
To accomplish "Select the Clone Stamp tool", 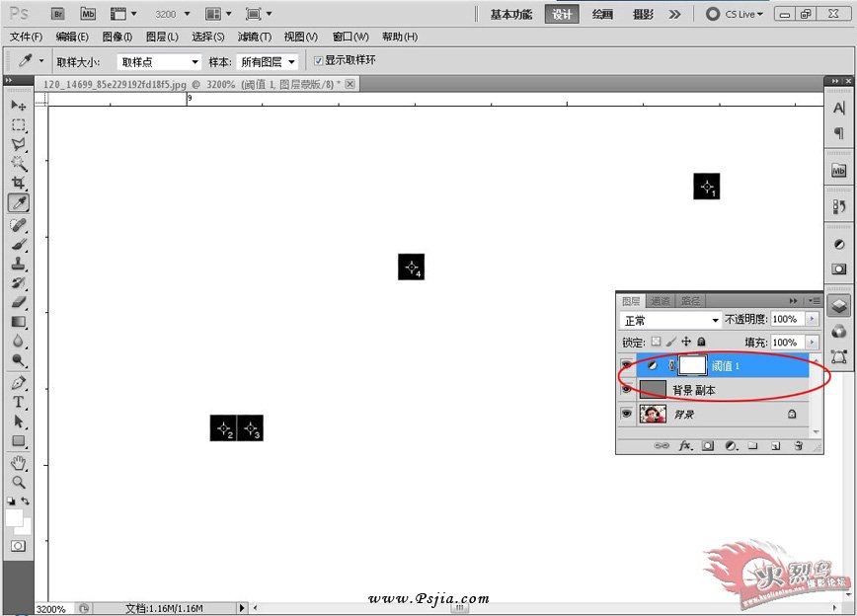I will pos(18,264).
